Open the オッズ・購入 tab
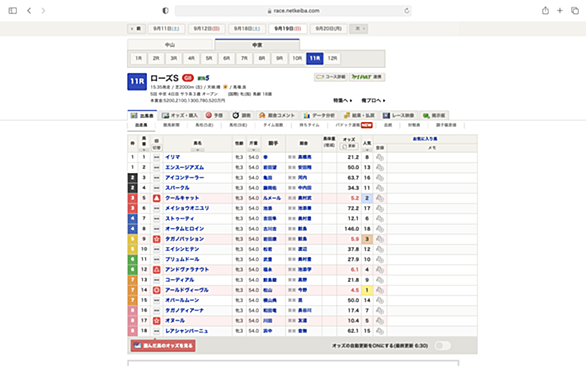Screen dimensions: 586x366 [180, 116]
